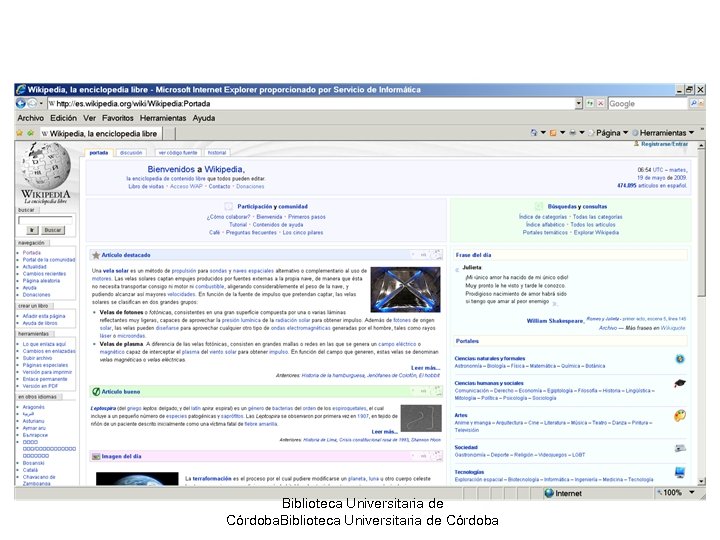Select the Wikipedia, la enciclopedia libre browser tab
This screenshot has height=540, width=720.
100,134
